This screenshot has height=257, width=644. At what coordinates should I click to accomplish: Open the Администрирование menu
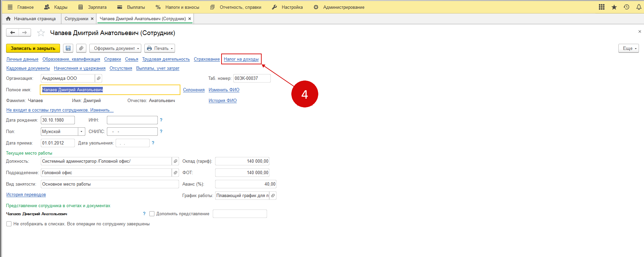click(339, 7)
